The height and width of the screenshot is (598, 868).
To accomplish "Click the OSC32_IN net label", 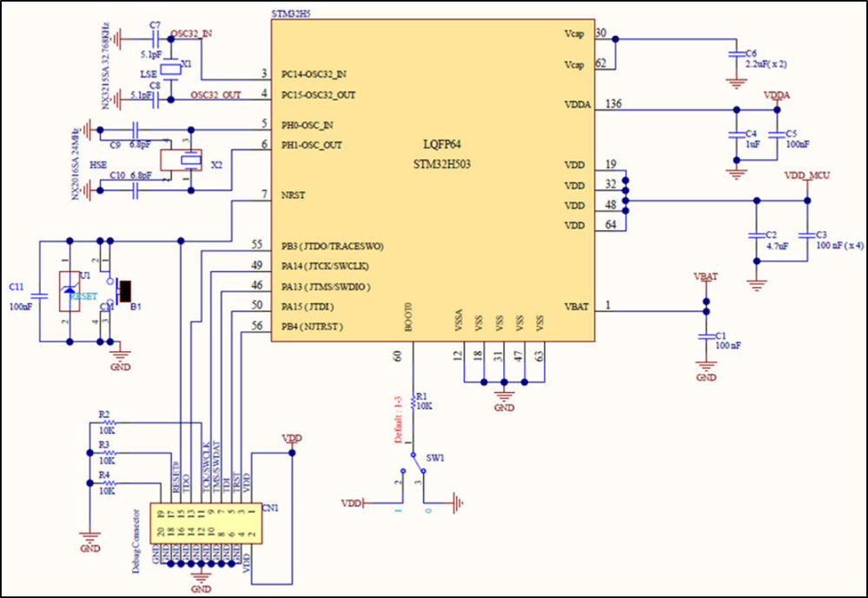I will point(191,34).
